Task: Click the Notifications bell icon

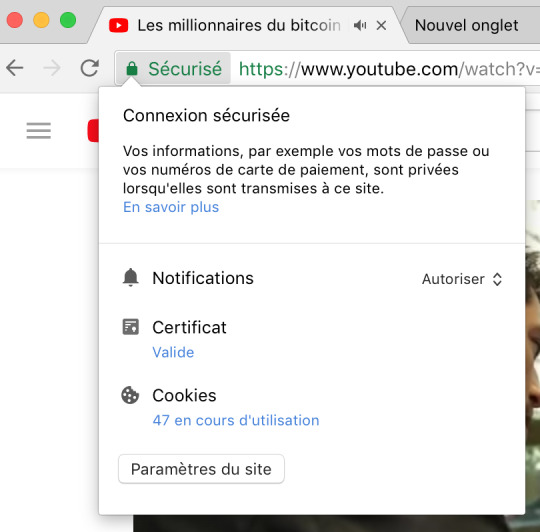Action: 131,278
